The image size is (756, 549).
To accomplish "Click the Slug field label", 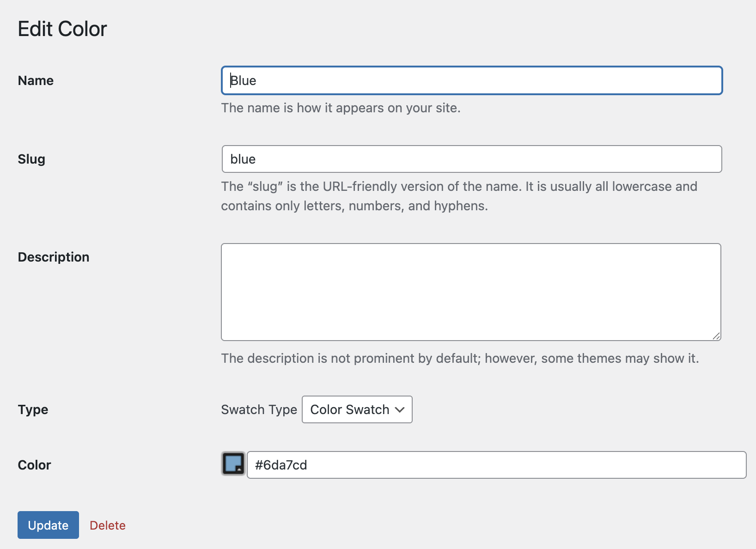I will (x=31, y=159).
